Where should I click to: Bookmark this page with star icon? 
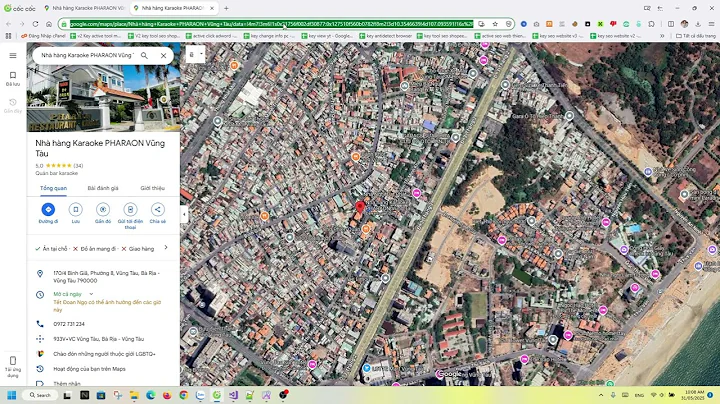pos(495,24)
